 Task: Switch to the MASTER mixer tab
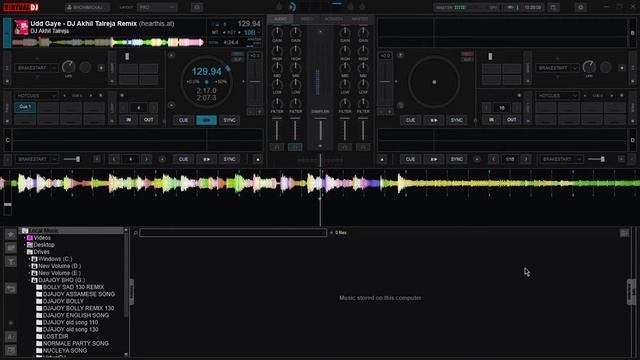360,19
